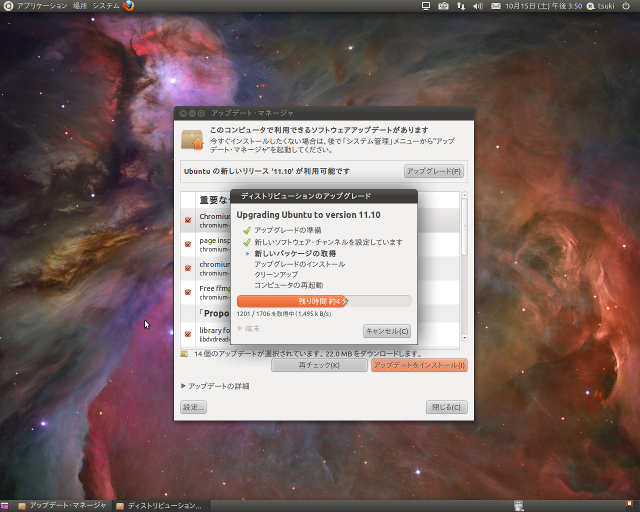640x512 pixels.
Task: Open the 場所 menu
Action: tap(80, 6)
